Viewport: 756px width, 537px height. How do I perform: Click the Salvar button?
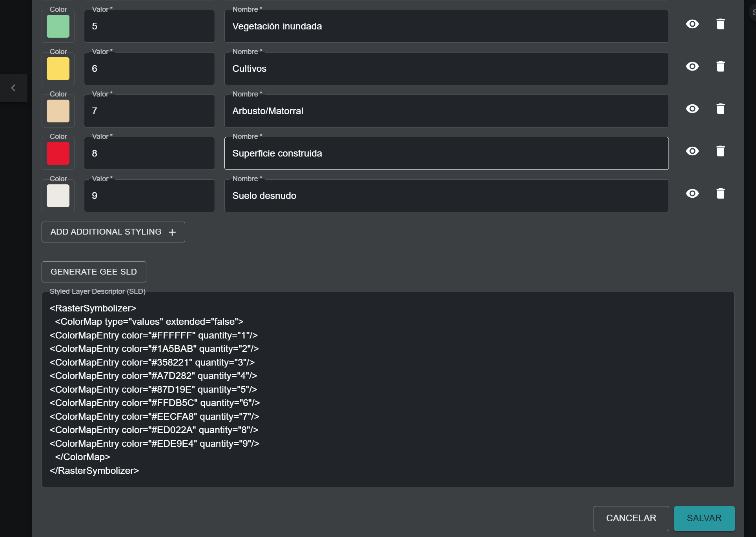pyautogui.click(x=704, y=518)
